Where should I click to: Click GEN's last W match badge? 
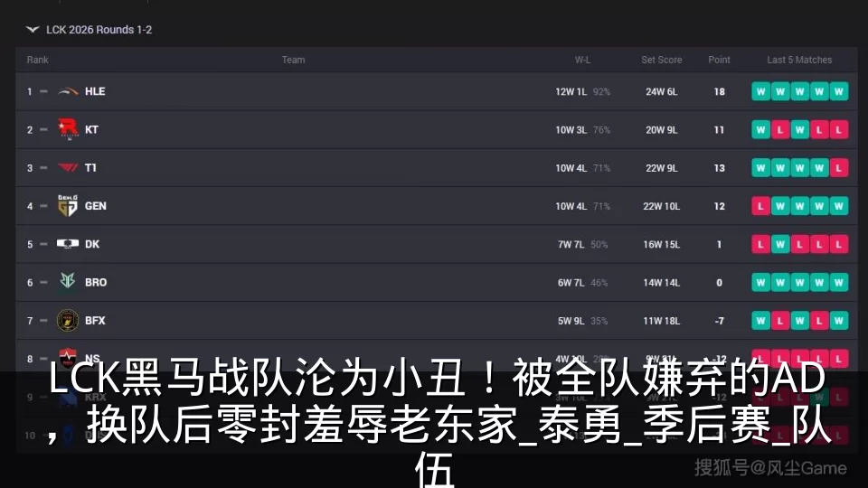[x=839, y=206]
